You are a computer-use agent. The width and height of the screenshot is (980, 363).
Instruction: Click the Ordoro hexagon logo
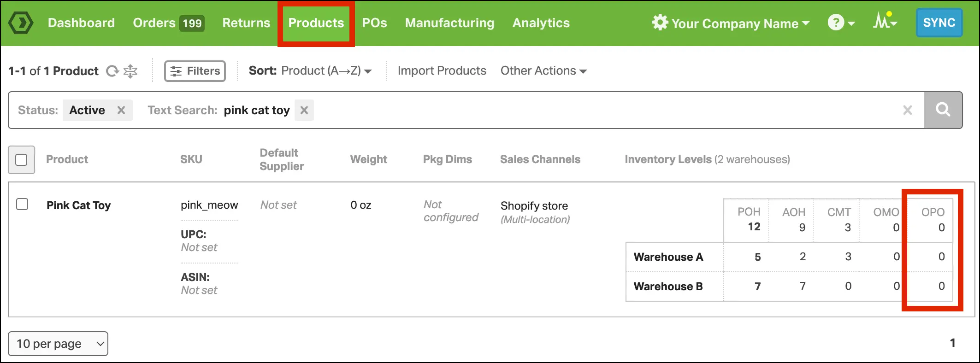pos(21,23)
